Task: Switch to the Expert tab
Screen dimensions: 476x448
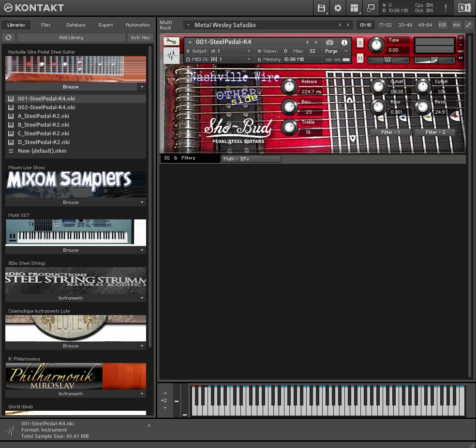Action: coord(105,25)
